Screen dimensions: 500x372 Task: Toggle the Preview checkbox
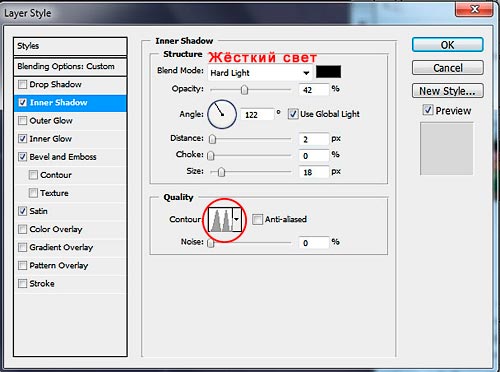428,110
